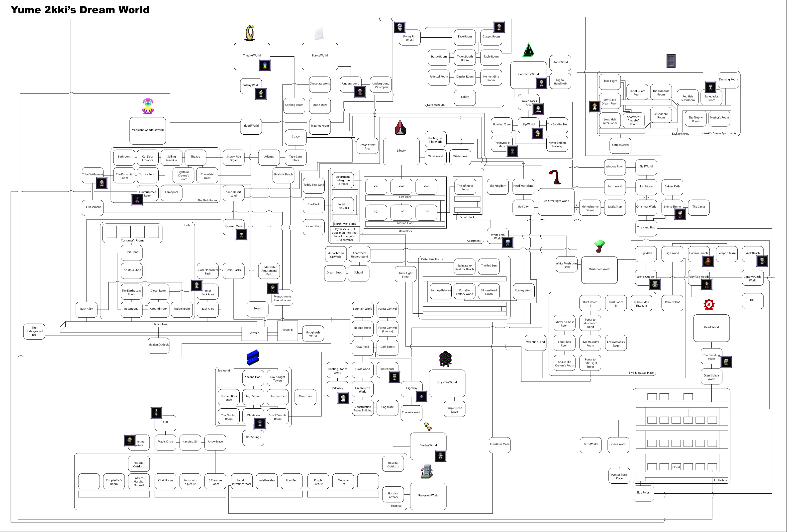The image size is (787, 532).
Task: Click the sprite on the Garden World box
Action: [440, 456]
